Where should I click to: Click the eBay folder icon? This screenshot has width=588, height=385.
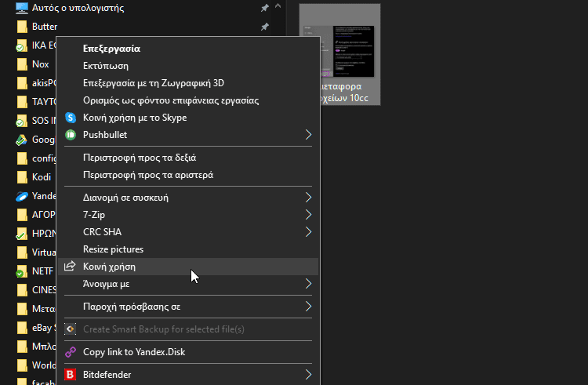(22, 328)
